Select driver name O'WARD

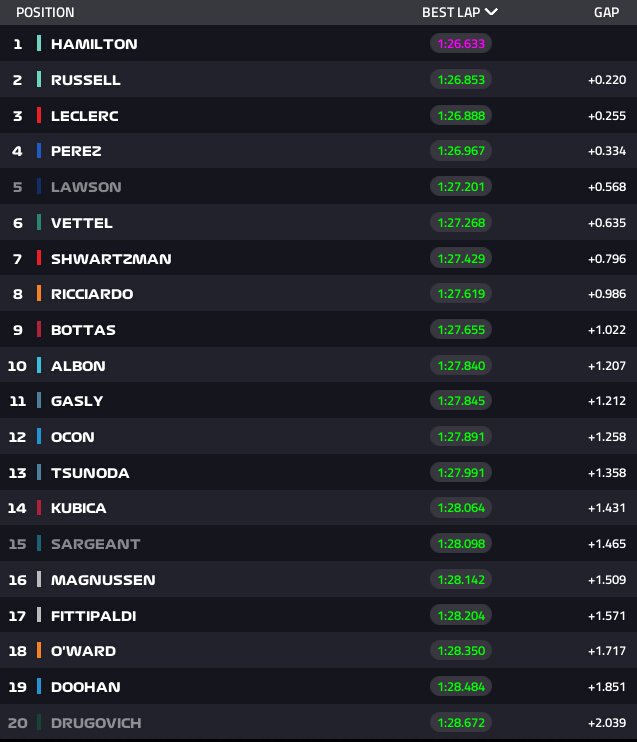click(x=83, y=651)
